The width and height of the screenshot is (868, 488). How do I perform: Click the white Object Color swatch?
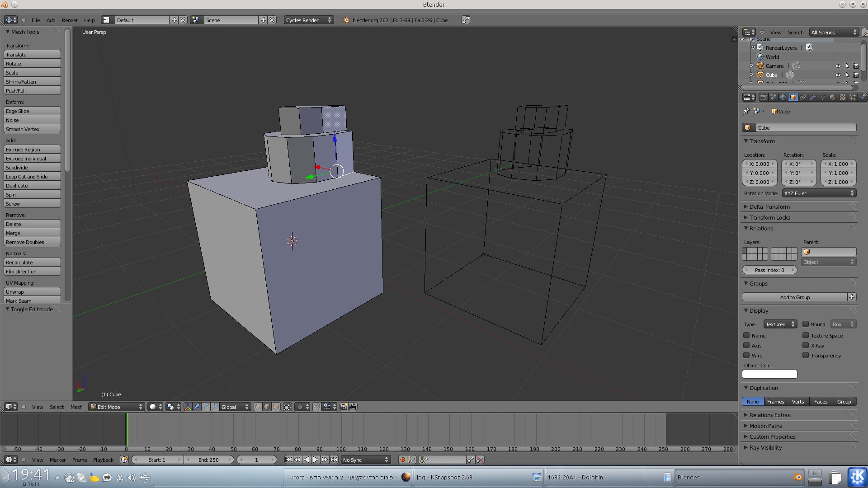(769, 374)
